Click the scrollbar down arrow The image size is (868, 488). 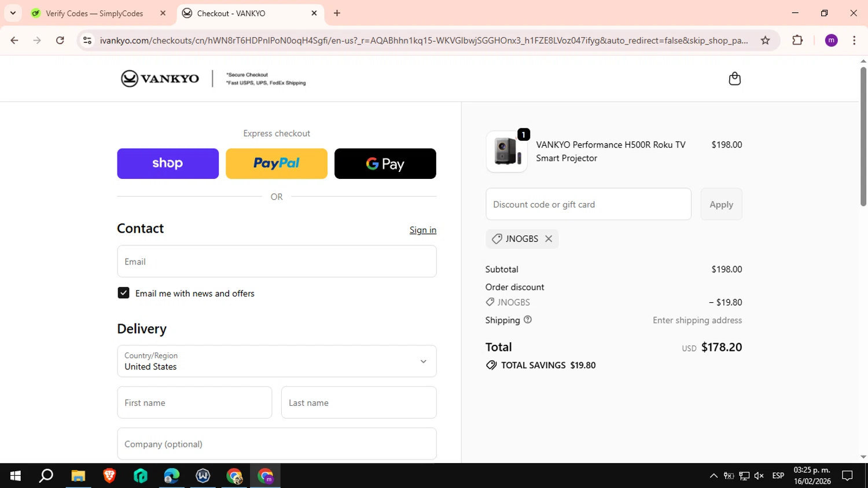[x=863, y=457]
